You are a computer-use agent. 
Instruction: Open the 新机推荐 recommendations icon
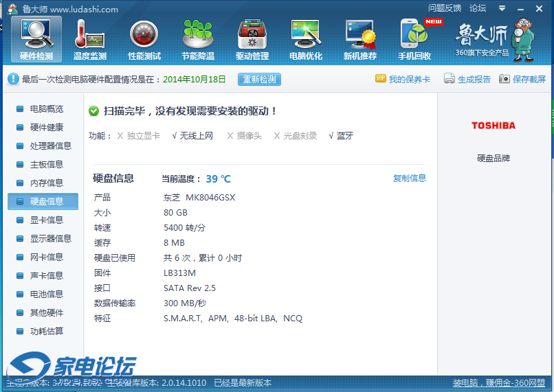point(360,40)
